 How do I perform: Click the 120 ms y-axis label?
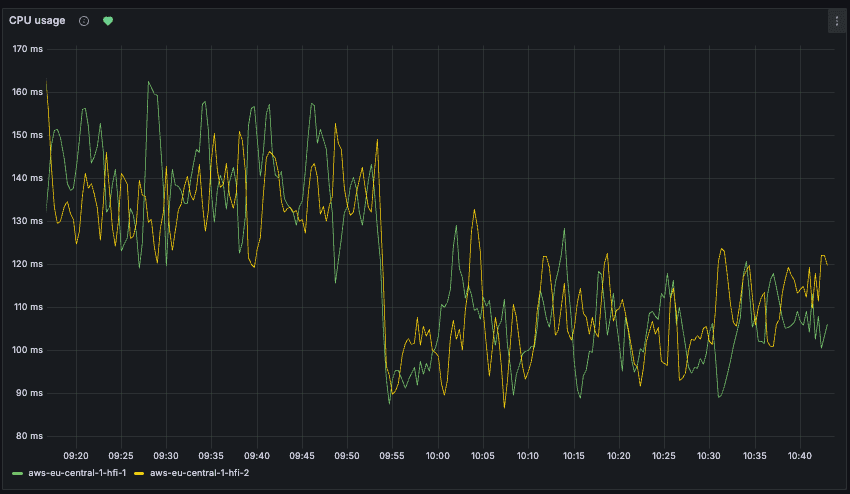28,264
